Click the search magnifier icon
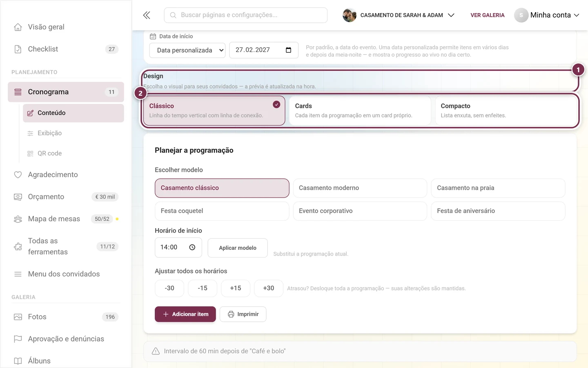Viewport: 588px width, 368px height. pyautogui.click(x=173, y=15)
